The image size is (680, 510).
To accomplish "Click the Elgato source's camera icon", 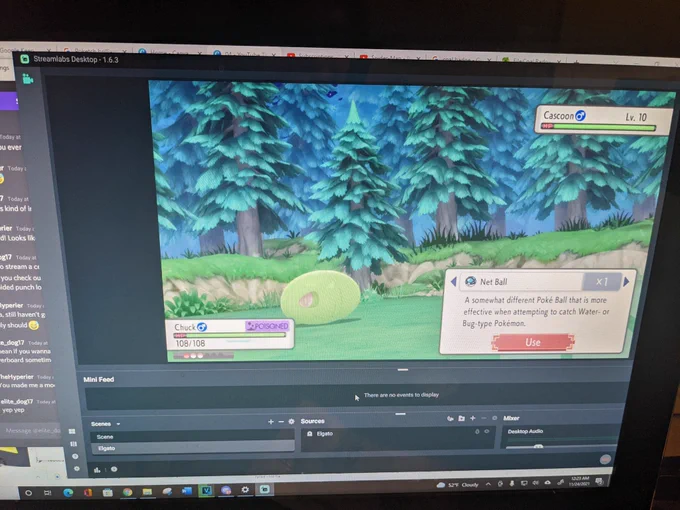I will [310, 434].
